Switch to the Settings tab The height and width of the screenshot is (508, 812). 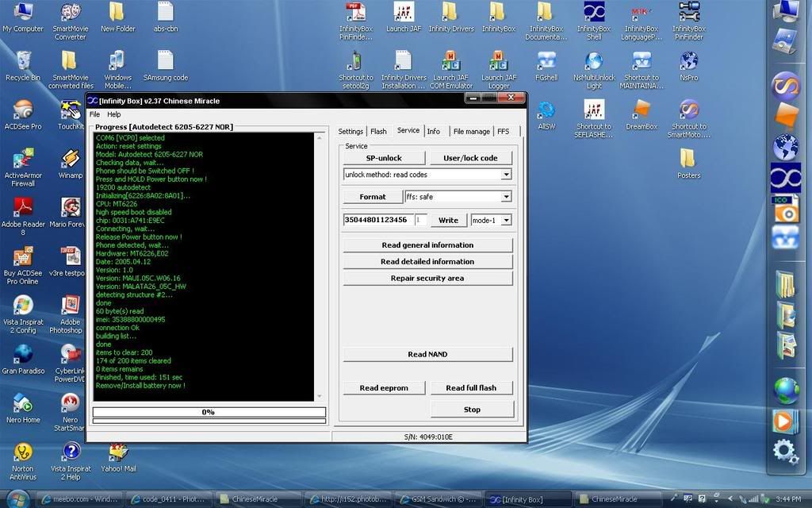tap(350, 132)
